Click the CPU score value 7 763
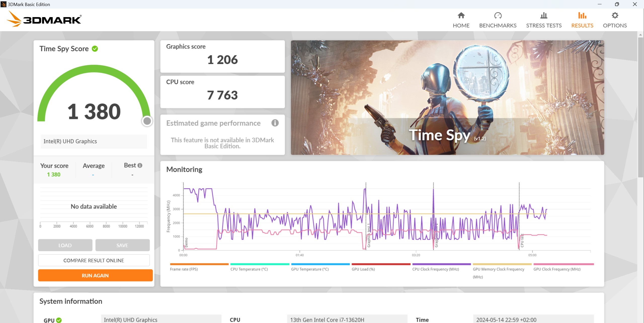This screenshot has height=323, width=644. pyautogui.click(x=222, y=95)
